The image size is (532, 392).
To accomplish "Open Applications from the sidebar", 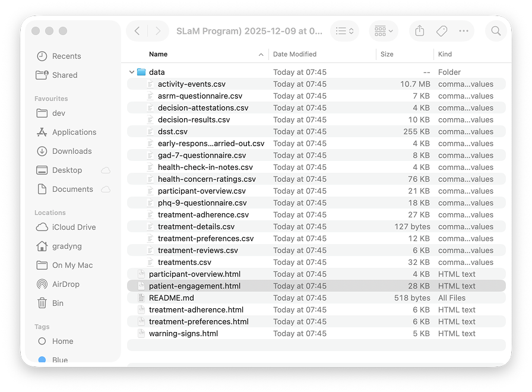I will point(72,132).
